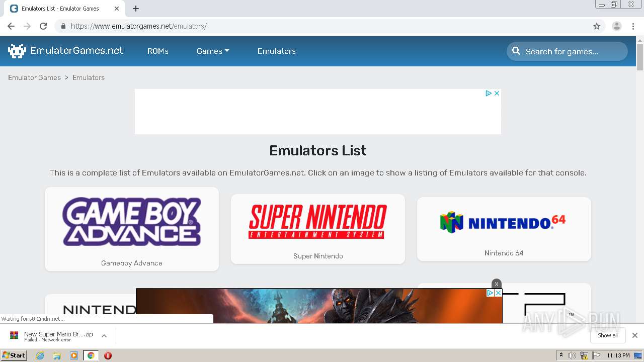
Task: Click the New Super Mario Bros zip file icon
Action: tap(14, 335)
